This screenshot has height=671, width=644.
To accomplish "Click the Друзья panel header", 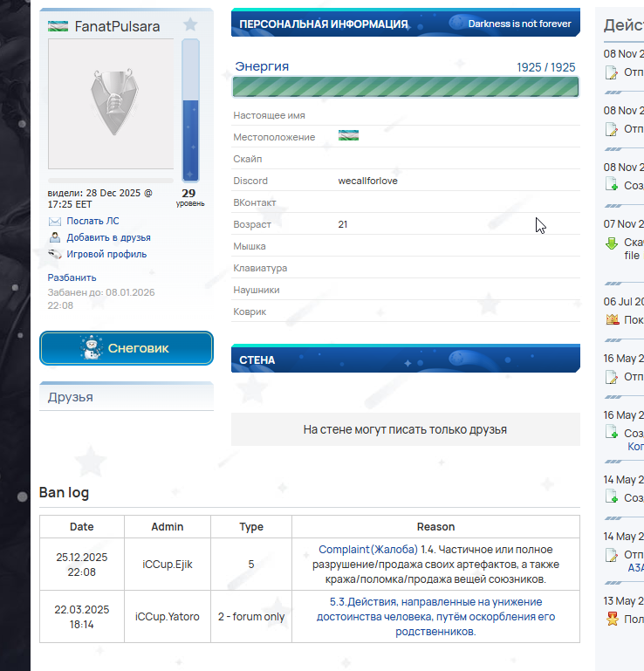I will 127,397.
